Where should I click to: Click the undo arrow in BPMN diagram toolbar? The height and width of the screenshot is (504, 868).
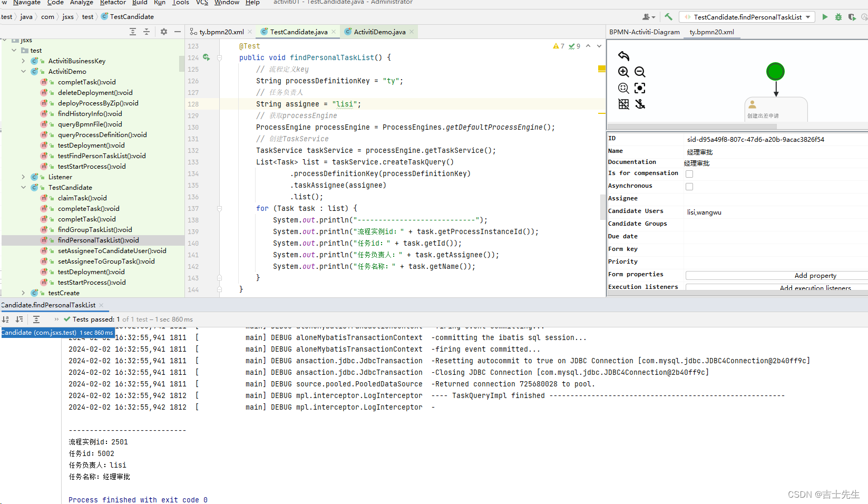click(623, 56)
